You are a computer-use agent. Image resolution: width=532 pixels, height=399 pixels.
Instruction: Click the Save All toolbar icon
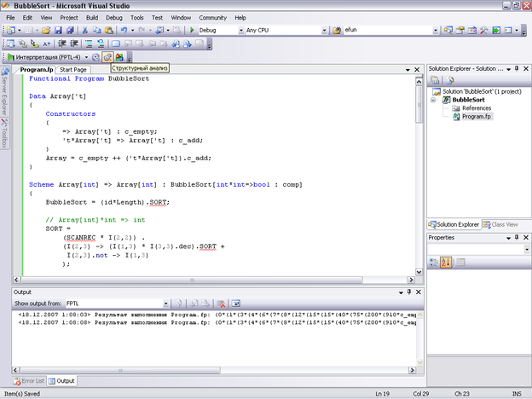pos(71,30)
